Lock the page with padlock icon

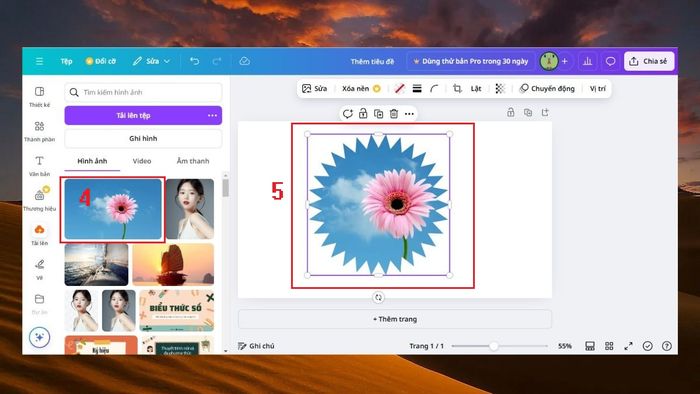(x=511, y=112)
